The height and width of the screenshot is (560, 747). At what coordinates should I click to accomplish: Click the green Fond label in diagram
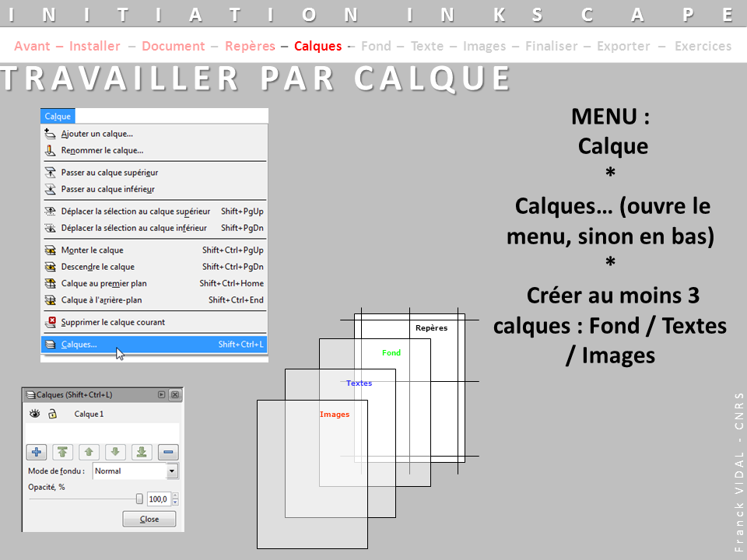pyautogui.click(x=391, y=353)
